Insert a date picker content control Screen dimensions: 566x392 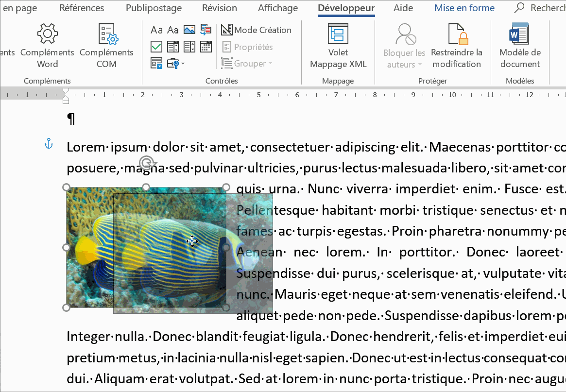(206, 47)
